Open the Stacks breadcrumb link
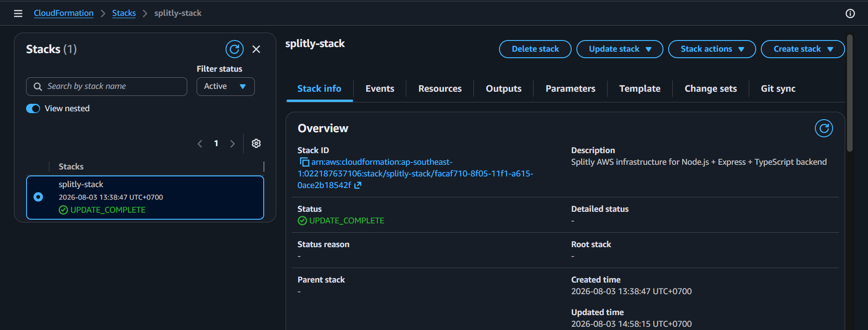The height and width of the screenshot is (330, 868). point(124,13)
